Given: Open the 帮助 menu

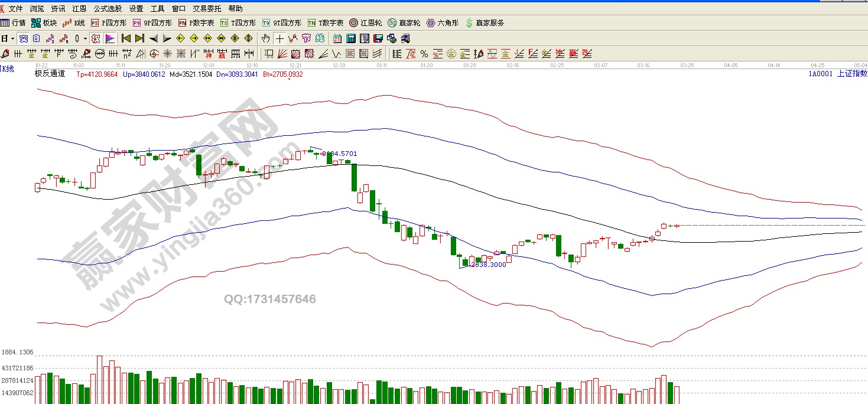Looking at the screenshot, I should (235, 9).
